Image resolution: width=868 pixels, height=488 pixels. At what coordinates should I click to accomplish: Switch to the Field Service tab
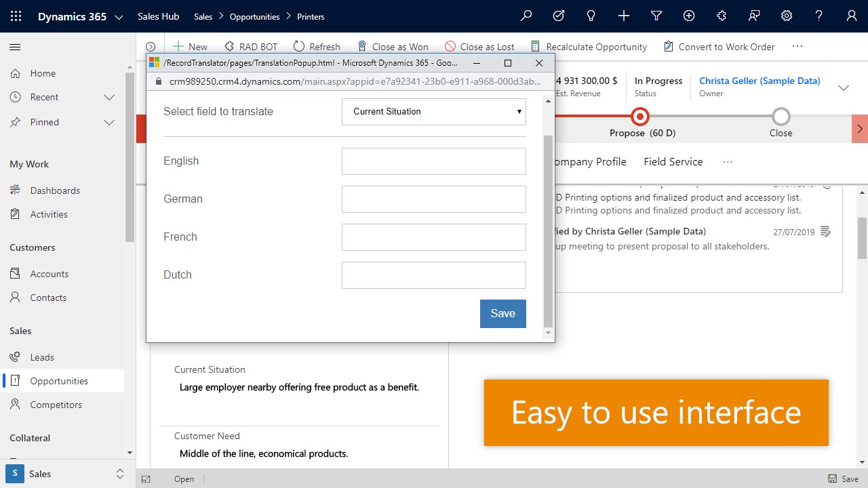pos(673,162)
